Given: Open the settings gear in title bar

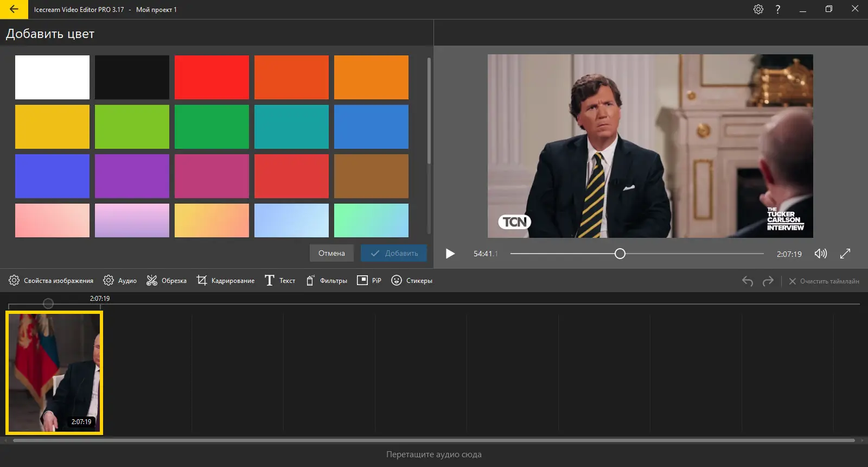Looking at the screenshot, I should tap(758, 9).
